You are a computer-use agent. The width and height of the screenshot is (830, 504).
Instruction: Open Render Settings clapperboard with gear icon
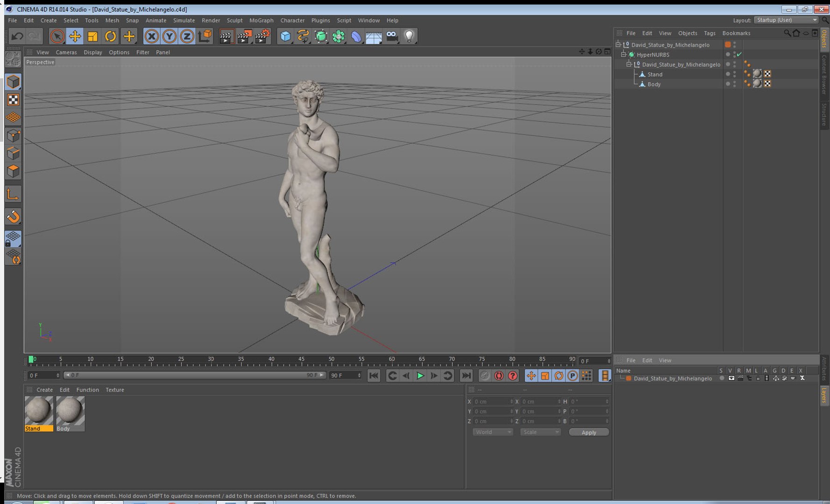(262, 36)
